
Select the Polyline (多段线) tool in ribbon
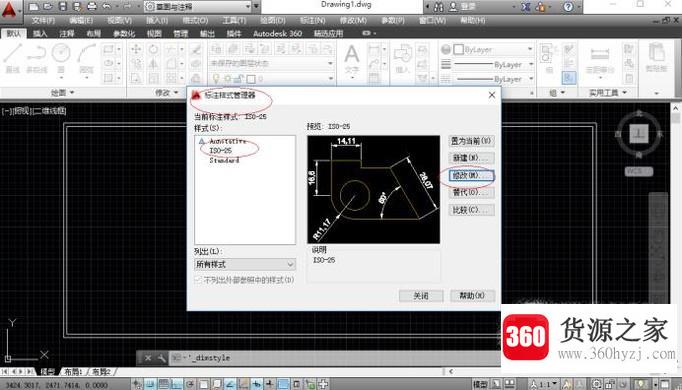click(37, 59)
